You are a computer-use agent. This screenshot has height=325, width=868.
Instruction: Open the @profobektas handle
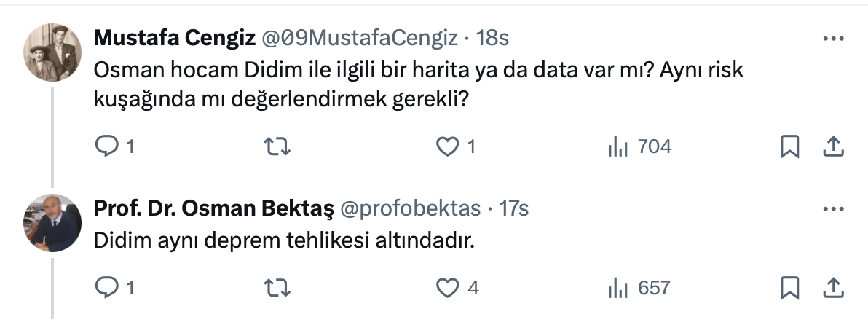[410, 208]
